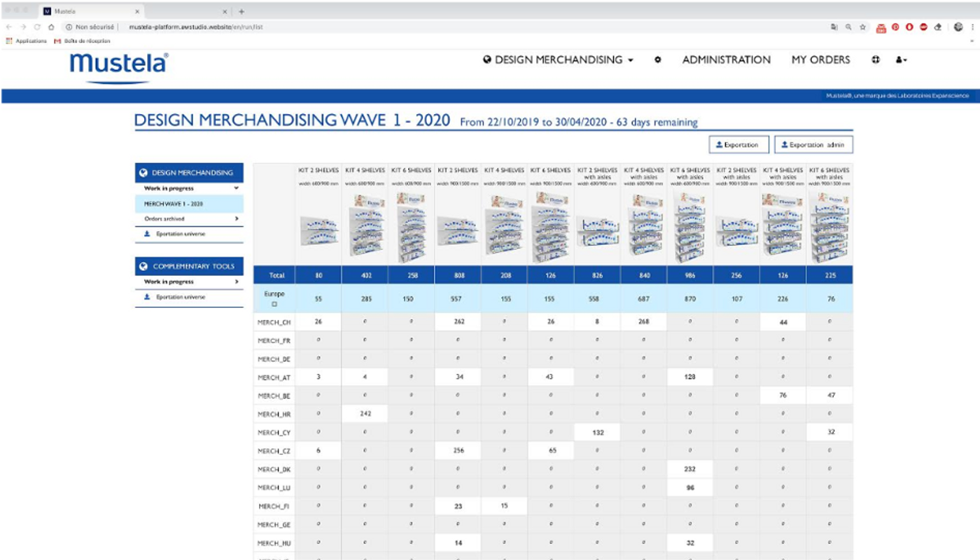Click value 128 in MERCH_AT row

pyautogui.click(x=690, y=377)
